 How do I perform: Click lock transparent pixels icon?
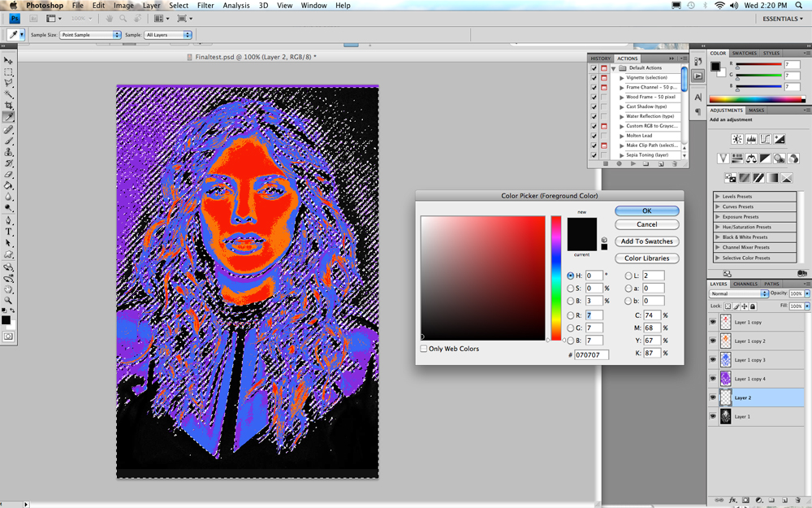(728, 306)
